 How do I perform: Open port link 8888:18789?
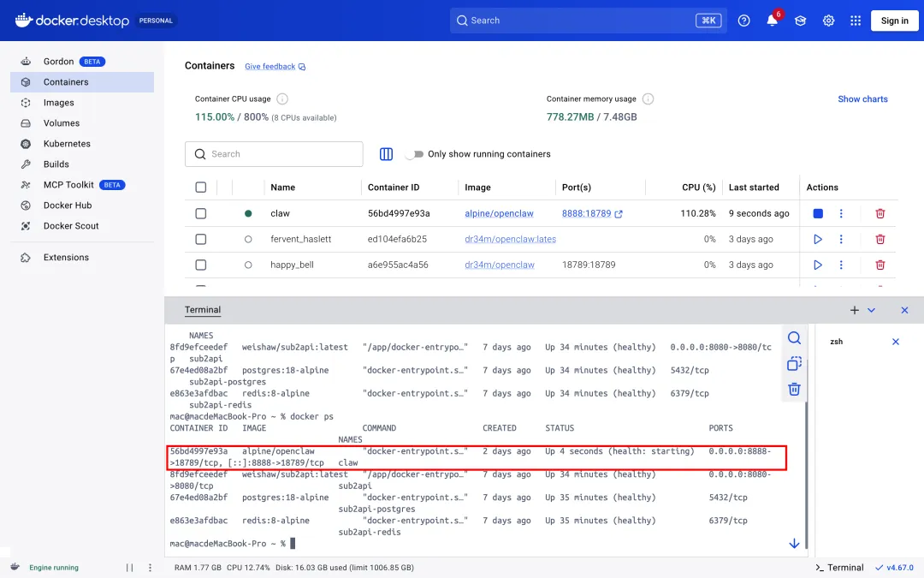[x=592, y=213]
